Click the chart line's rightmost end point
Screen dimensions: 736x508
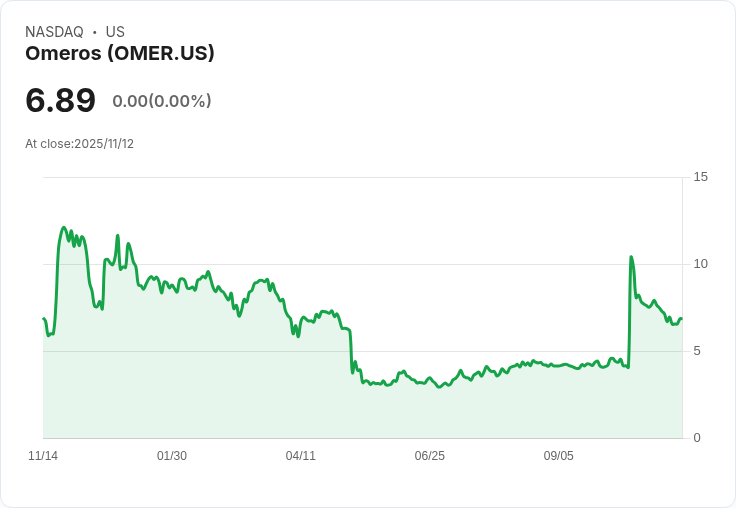pos(682,319)
